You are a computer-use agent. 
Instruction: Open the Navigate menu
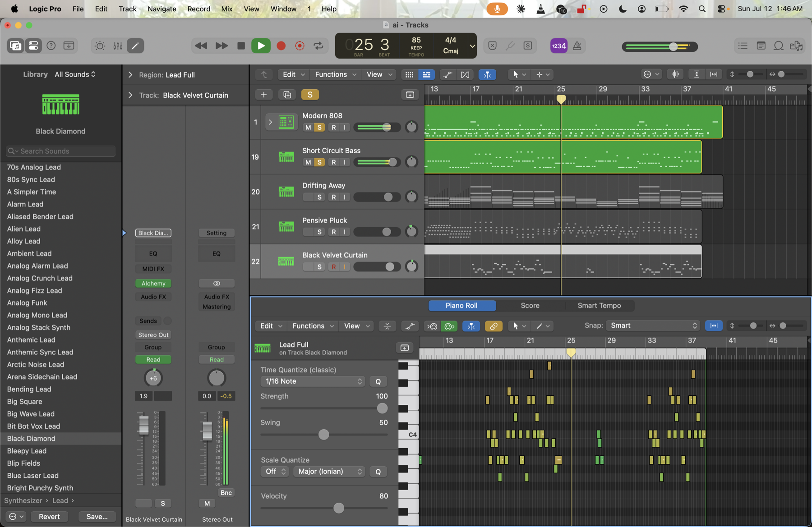(x=162, y=9)
